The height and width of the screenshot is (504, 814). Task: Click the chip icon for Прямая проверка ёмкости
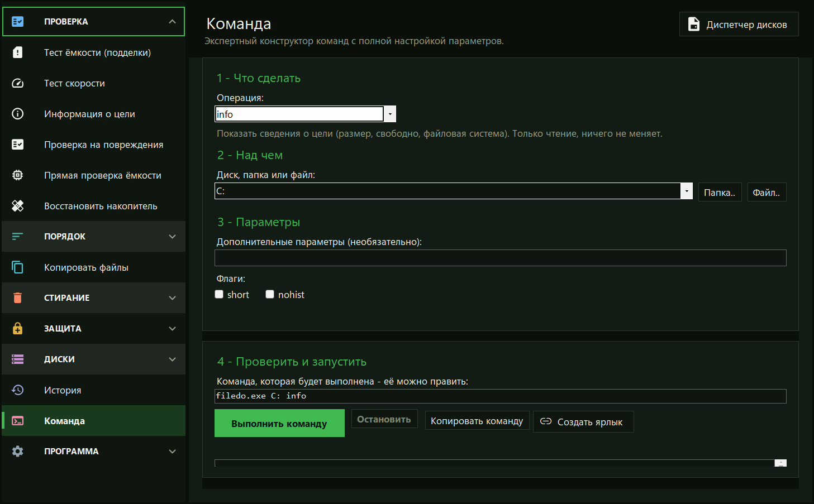pos(18,175)
